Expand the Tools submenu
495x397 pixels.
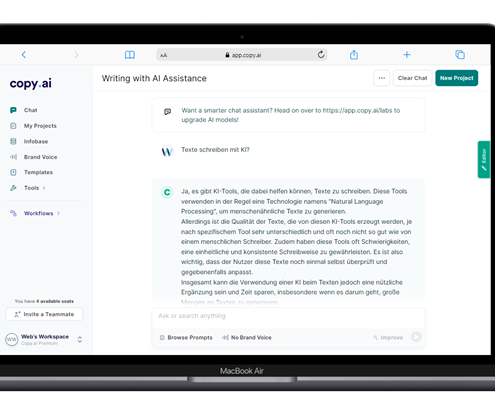coord(44,188)
